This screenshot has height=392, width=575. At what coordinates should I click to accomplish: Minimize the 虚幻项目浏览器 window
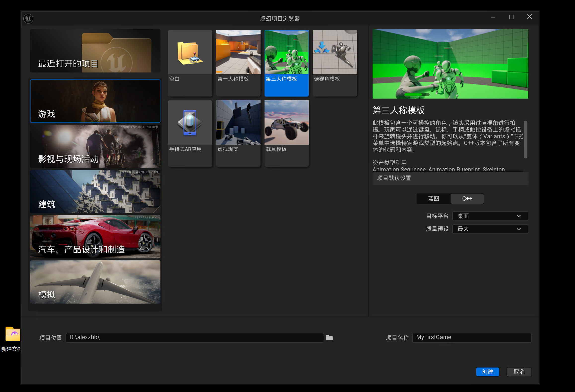point(493,17)
